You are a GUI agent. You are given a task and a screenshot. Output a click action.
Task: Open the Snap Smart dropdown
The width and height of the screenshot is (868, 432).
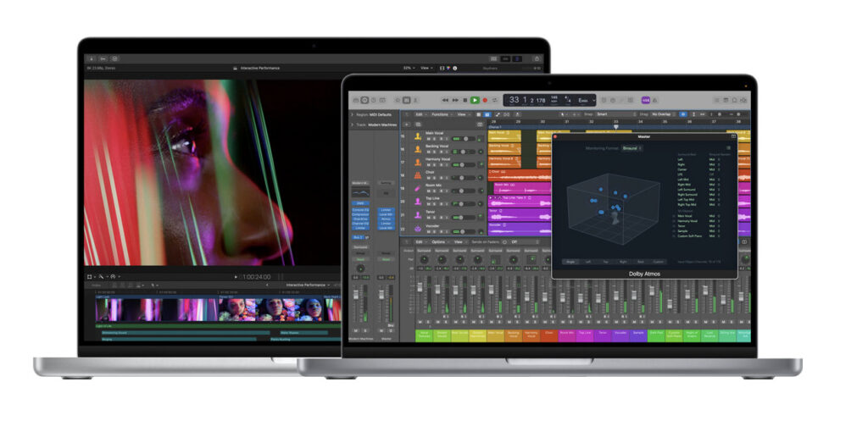614,114
